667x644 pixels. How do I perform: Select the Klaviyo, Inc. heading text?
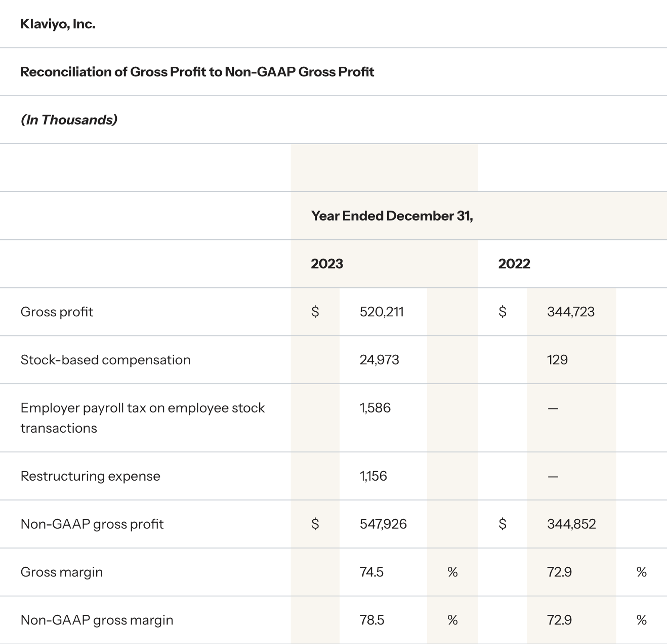[x=58, y=24]
